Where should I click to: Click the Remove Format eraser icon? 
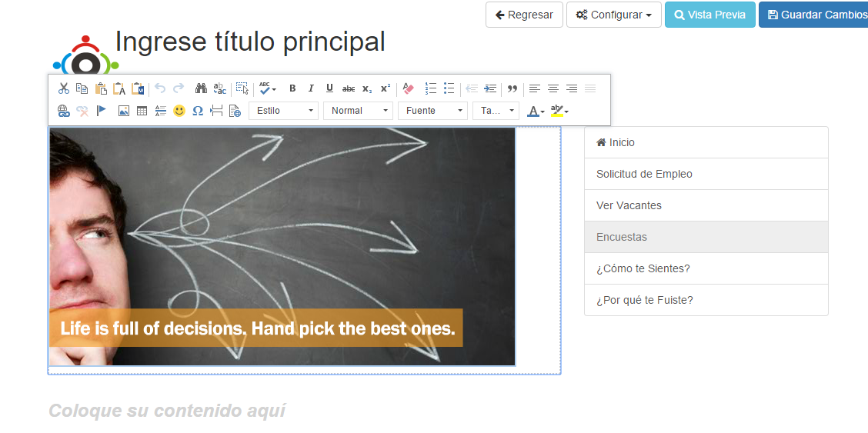click(409, 88)
